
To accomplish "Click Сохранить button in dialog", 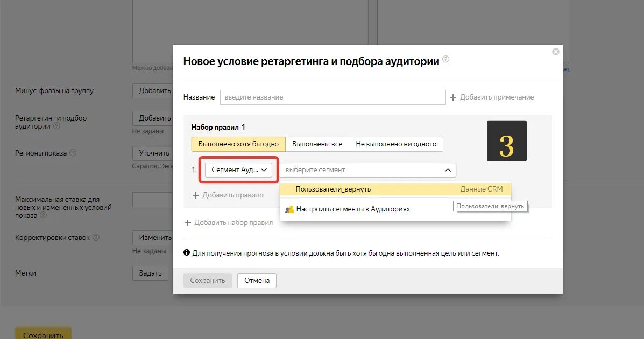I will (208, 281).
